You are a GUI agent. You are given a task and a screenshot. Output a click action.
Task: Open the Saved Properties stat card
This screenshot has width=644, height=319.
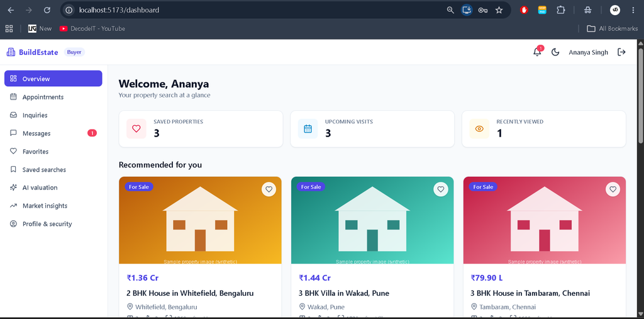click(x=201, y=128)
